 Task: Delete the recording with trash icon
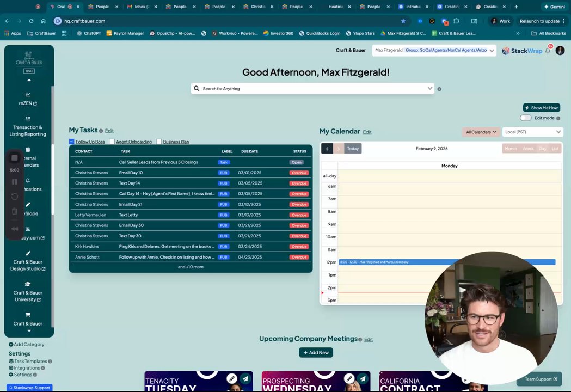[15, 211]
